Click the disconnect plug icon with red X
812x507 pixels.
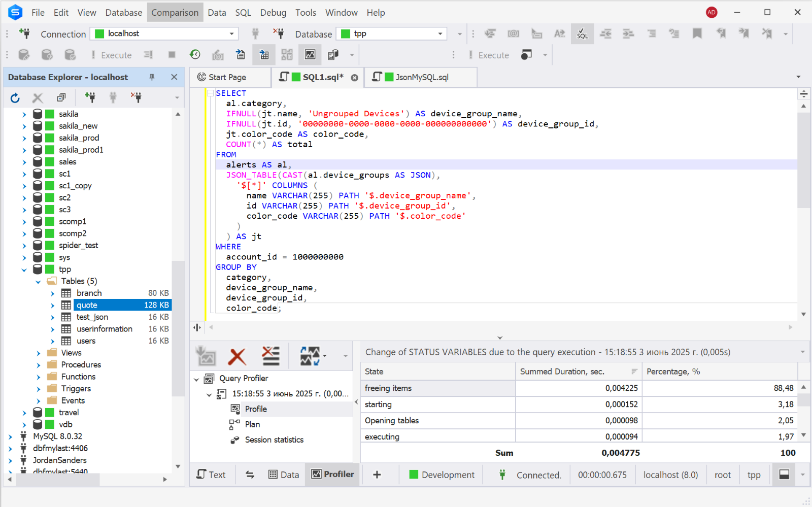tap(278, 33)
